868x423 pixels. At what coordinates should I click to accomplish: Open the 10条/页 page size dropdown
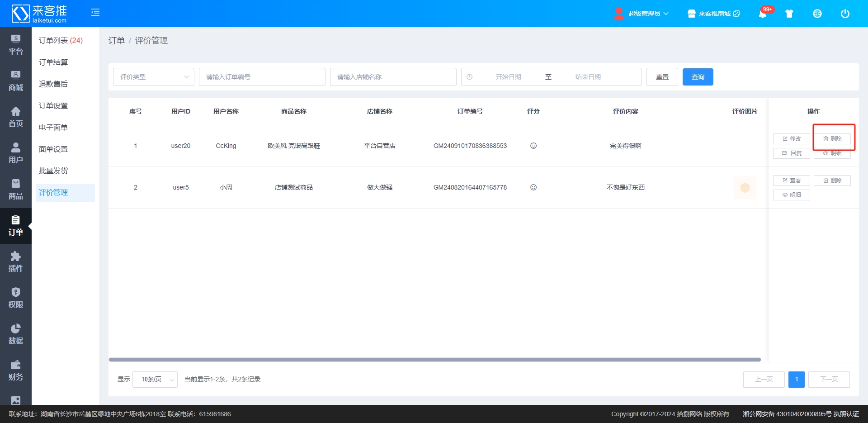pos(155,379)
